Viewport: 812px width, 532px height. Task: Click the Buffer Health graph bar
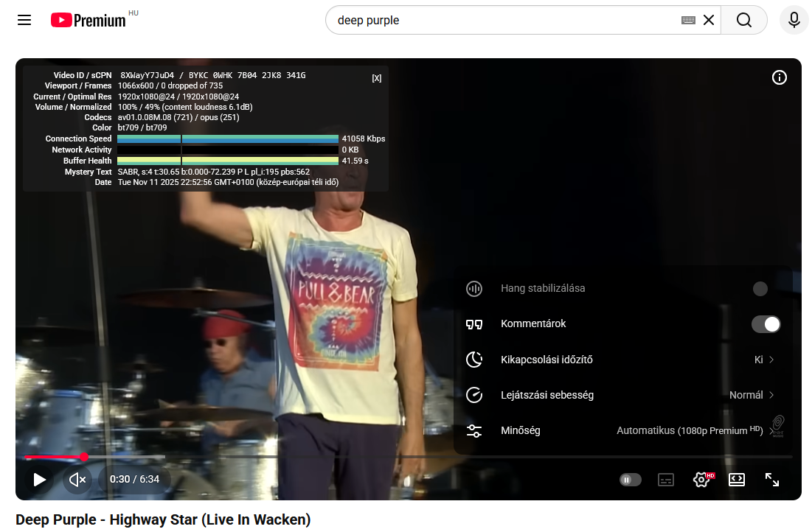(228, 161)
